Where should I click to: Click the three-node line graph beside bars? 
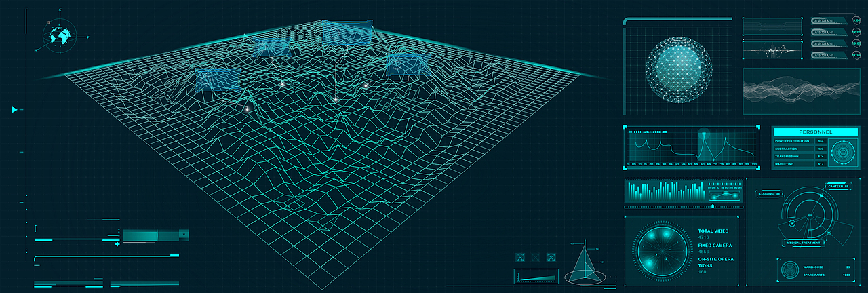point(724,195)
